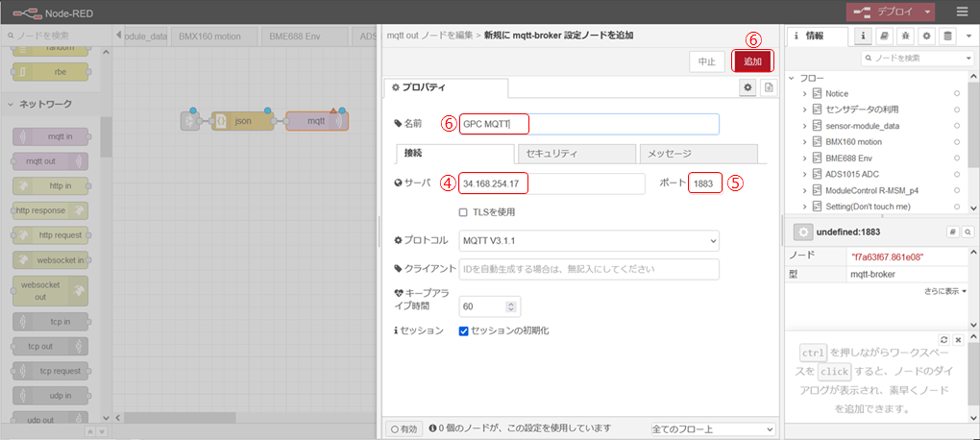Open the context data database tab

(948, 36)
